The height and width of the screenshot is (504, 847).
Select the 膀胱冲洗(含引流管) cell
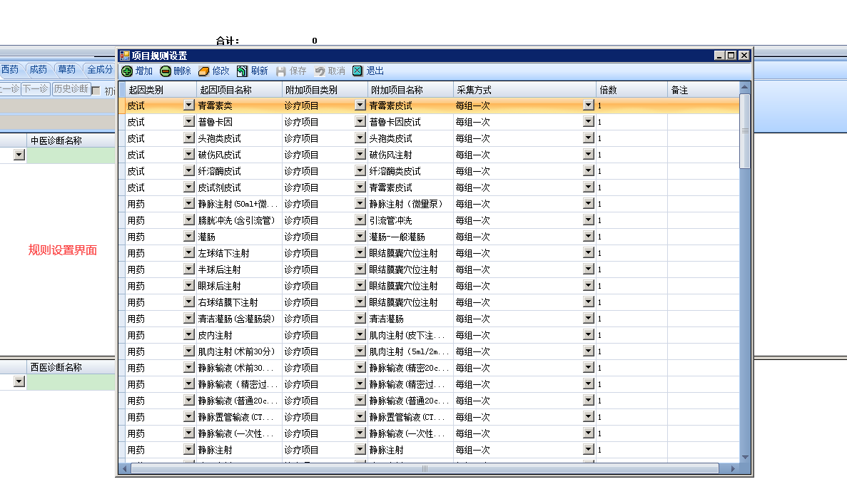(239, 220)
